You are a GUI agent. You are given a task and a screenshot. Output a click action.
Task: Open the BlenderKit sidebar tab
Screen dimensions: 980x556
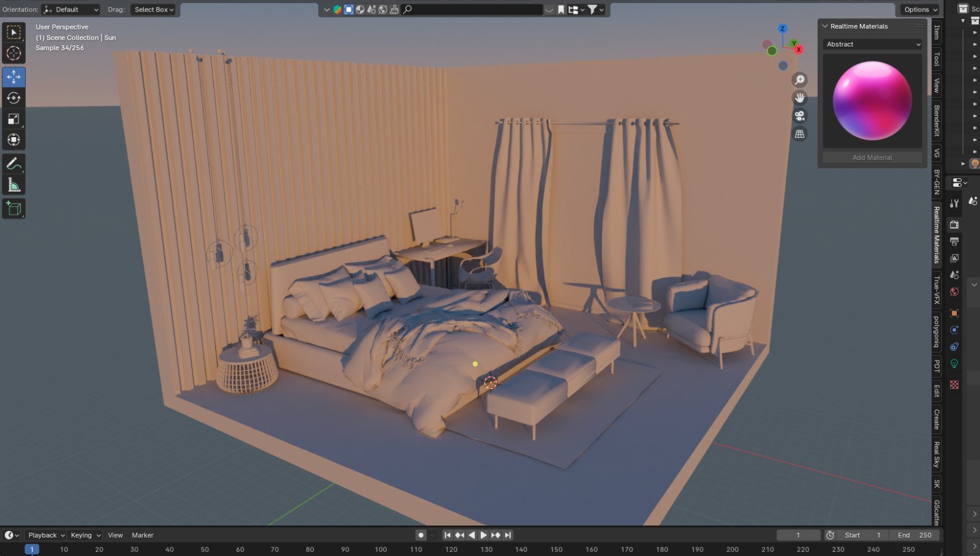(x=937, y=120)
